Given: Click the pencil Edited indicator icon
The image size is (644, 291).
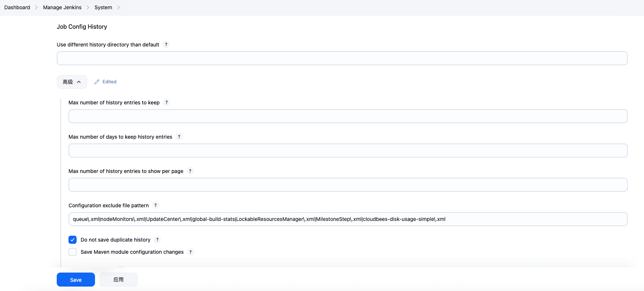Looking at the screenshot, I should tap(97, 82).
